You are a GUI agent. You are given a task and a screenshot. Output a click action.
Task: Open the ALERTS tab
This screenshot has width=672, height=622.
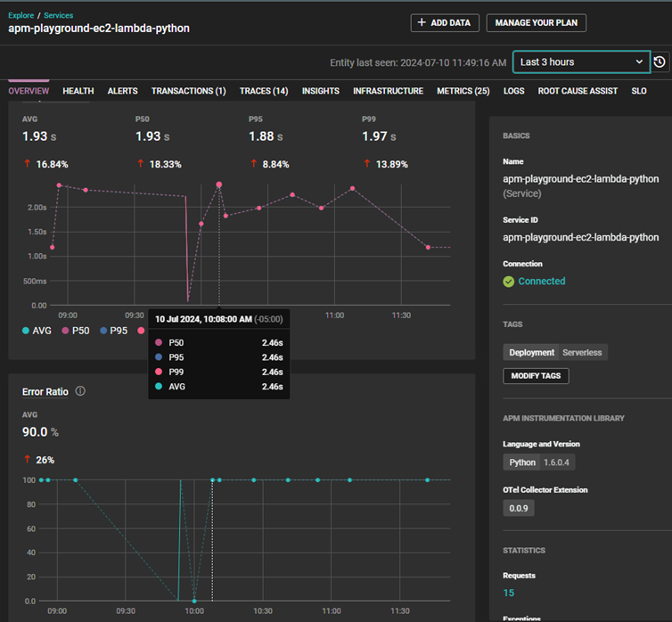pos(123,91)
